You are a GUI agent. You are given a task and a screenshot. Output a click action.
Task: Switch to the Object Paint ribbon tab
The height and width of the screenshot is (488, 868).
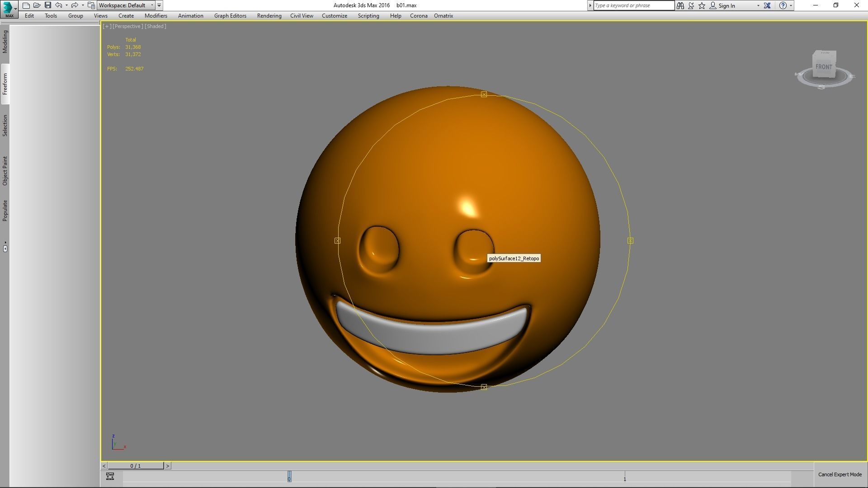pos(5,171)
